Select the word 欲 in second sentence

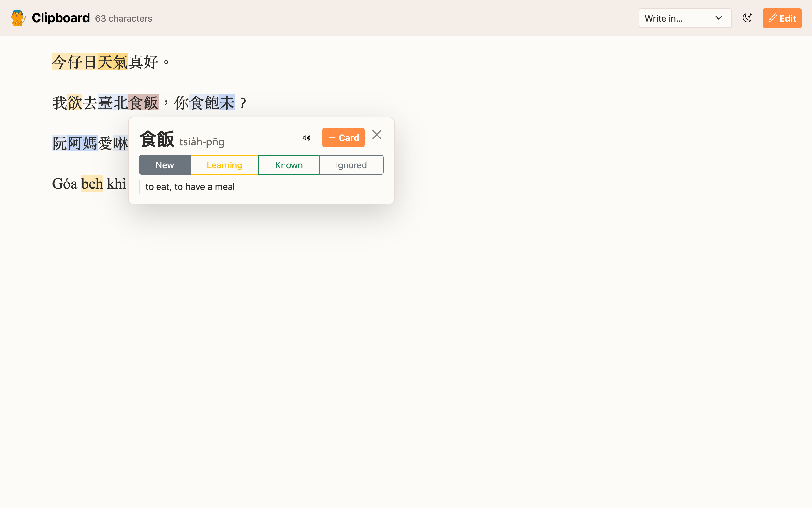click(75, 103)
